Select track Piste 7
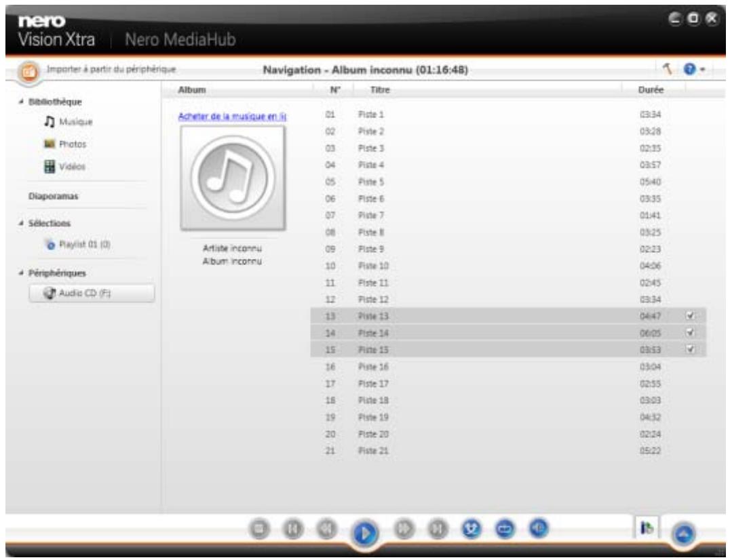Screen dimensions: 730x560 pyautogui.click(x=508, y=216)
